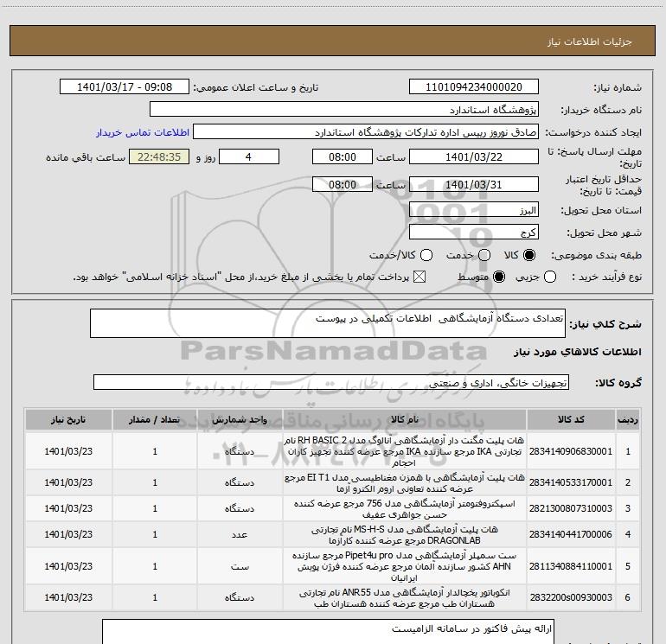Click the ANR55 refrigerated incubator item name
This screenshot has width=666, height=644.
click(x=405, y=597)
